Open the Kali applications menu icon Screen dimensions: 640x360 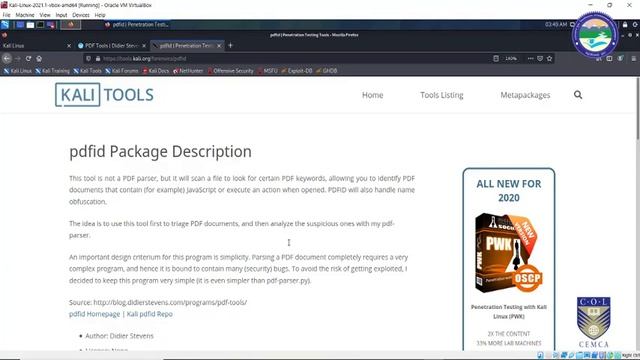[x=5, y=25]
